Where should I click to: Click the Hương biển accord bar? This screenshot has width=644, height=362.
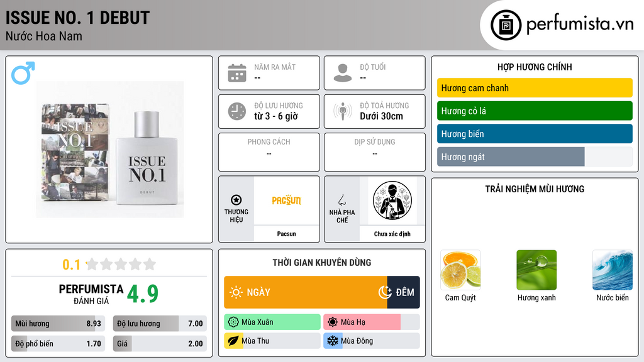pos(535,134)
